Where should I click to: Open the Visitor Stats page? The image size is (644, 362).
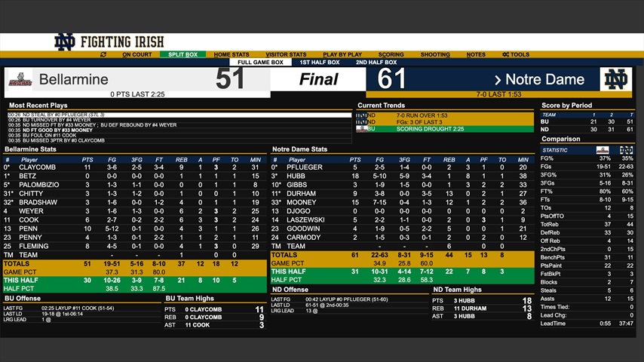[287, 54]
